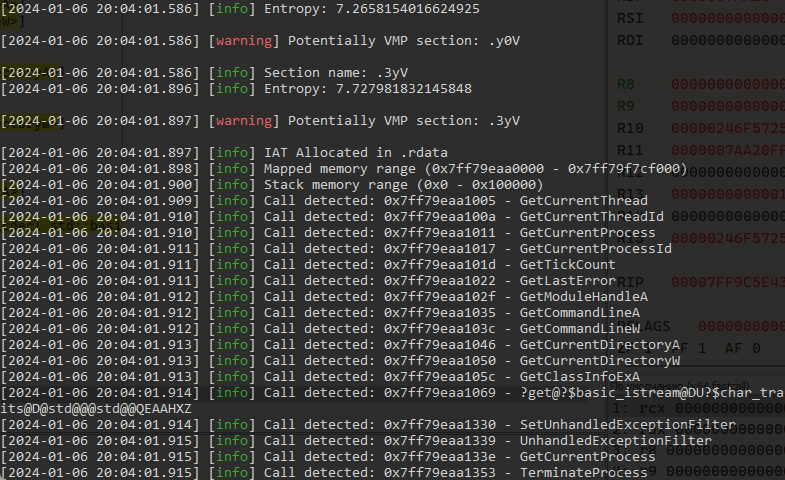Click the 'Stack memory range' log entry
This screenshot has width=785, height=480.
click(272, 185)
